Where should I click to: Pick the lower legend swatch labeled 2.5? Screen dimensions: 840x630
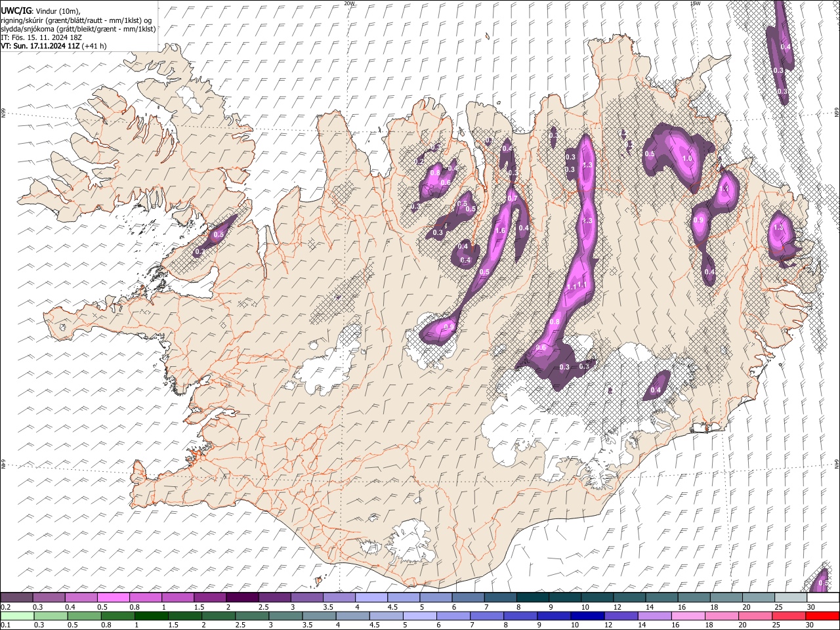point(252,616)
